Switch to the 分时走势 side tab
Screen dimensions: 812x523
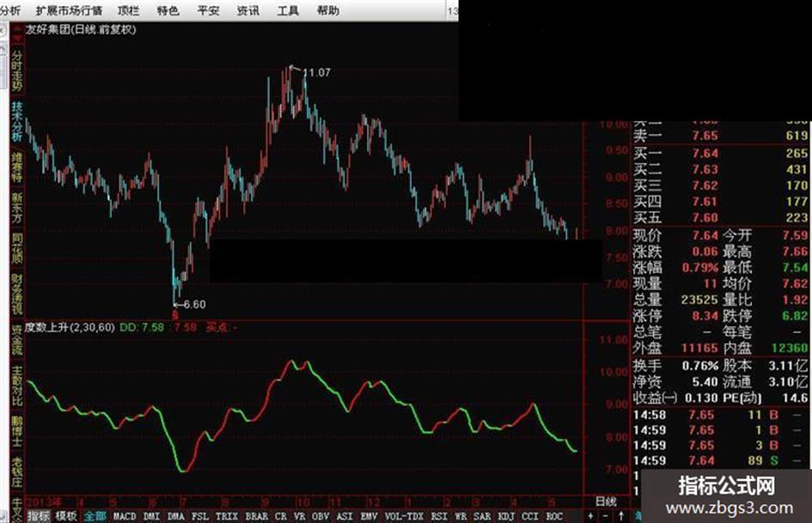coord(17,71)
